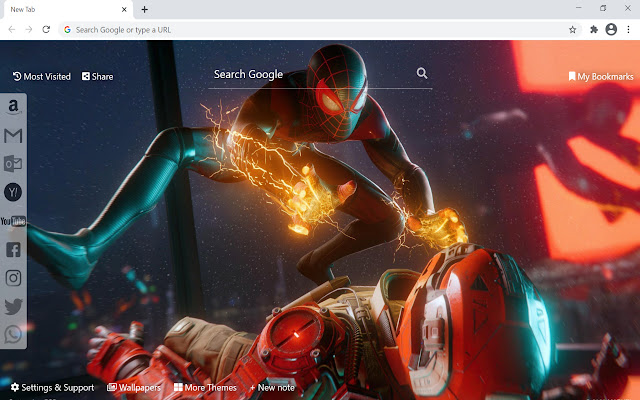
Task: Click the magnifier search icon
Action: pyautogui.click(x=422, y=73)
